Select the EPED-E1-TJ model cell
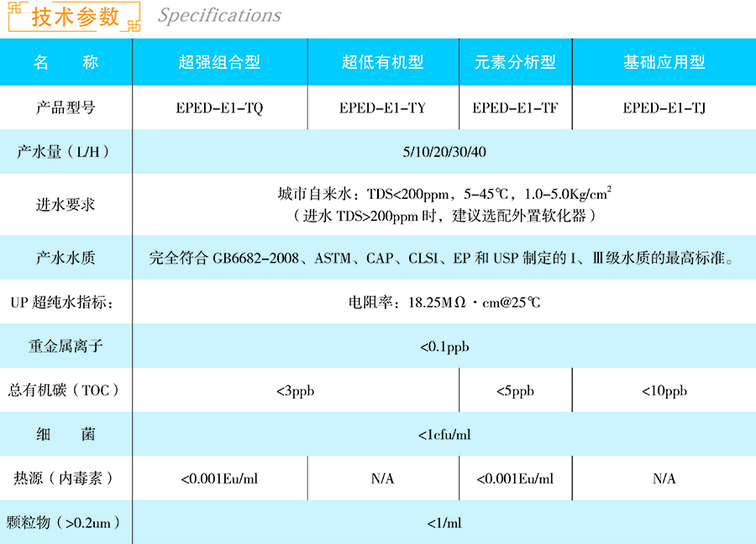This screenshot has height=544, width=756. [664, 107]
